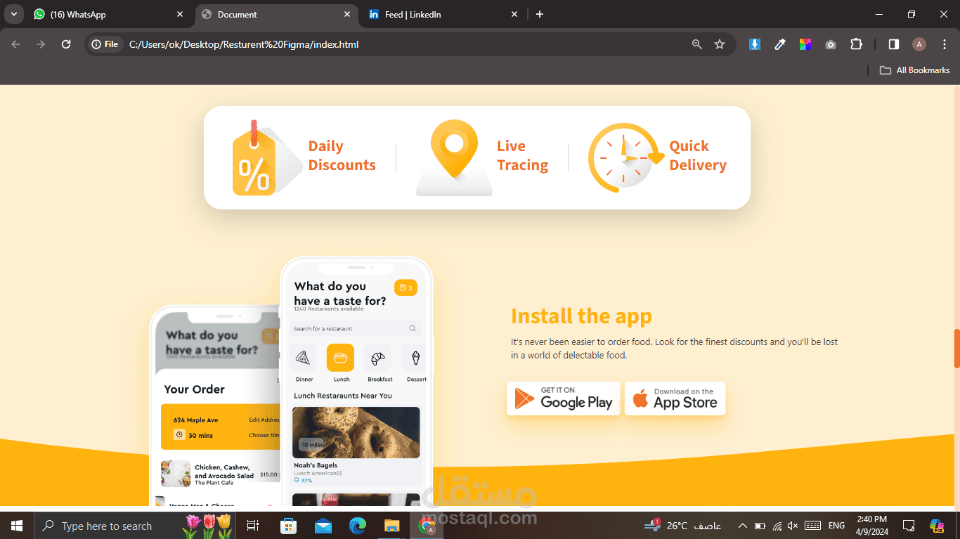
Task: Click the Daily Discounts label
Action: (342, 156)
